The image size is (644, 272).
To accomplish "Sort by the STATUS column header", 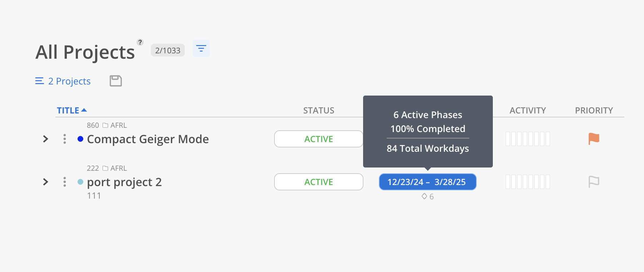I will (x=318, y=111).
